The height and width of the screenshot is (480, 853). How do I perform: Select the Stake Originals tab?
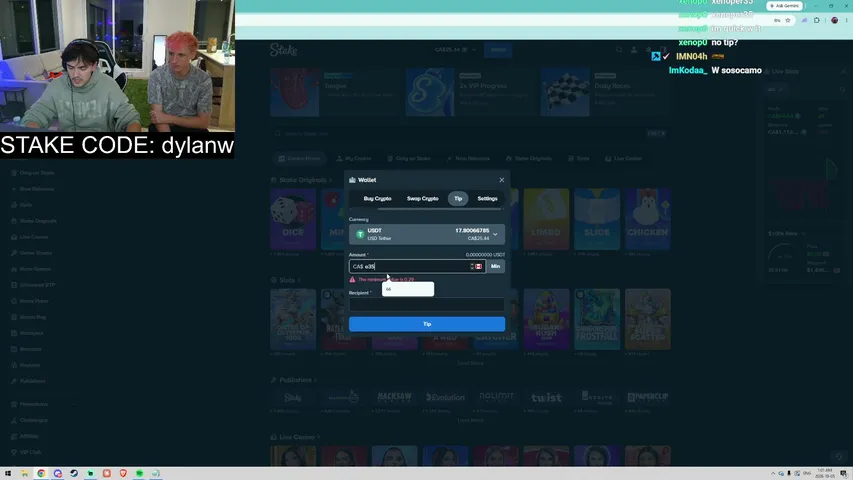[x=529, y=158]
